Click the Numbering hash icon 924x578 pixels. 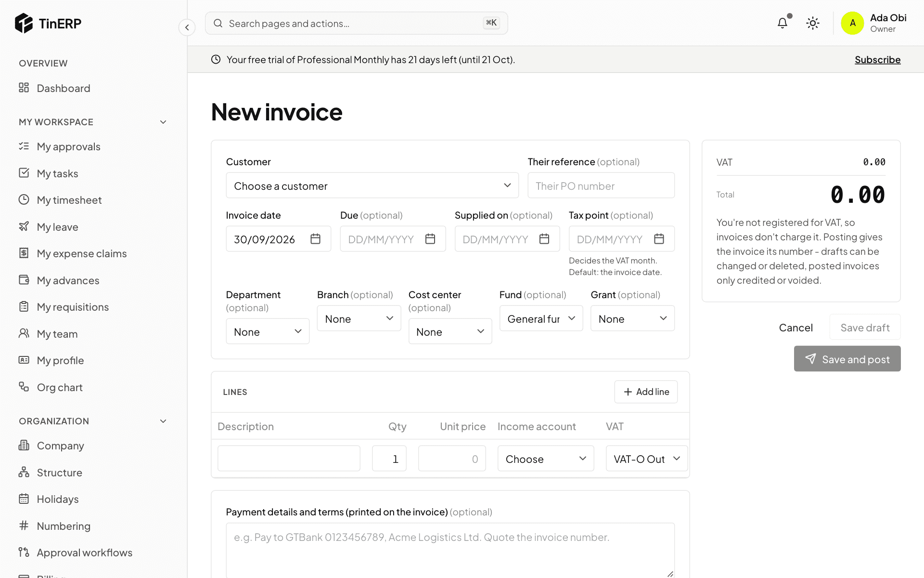24,525
